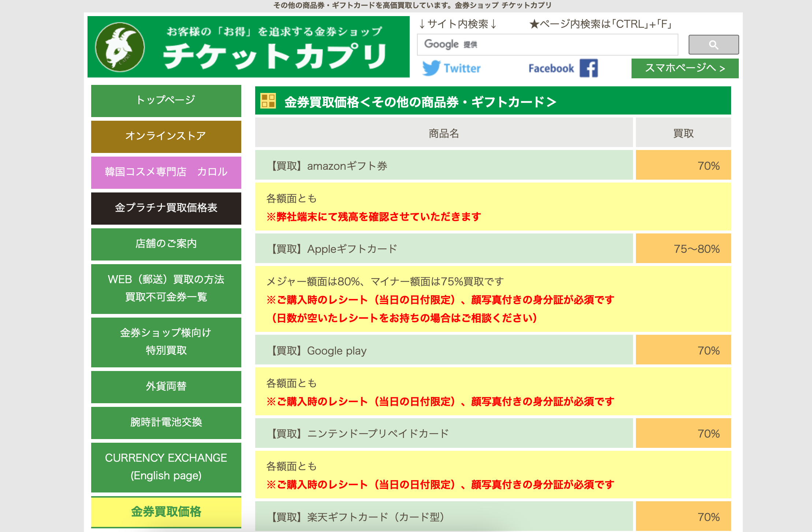Select the highlighted 金券買取価格 tab

(x=166, y=511)
